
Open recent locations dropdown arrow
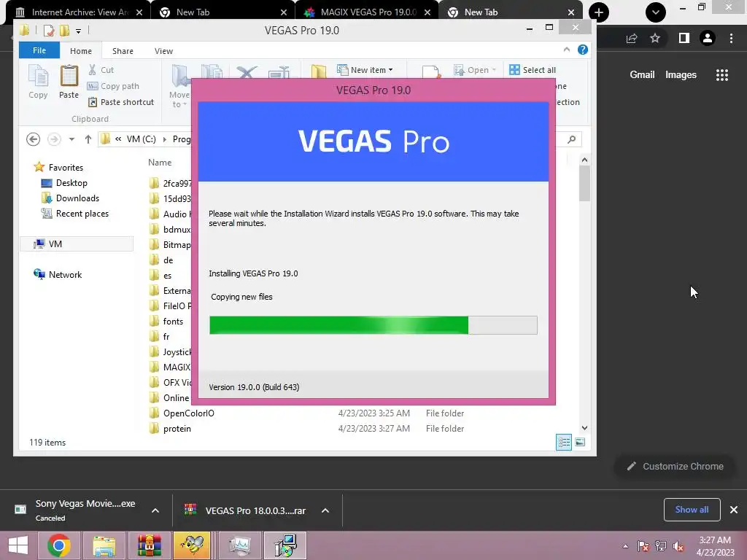71,139
